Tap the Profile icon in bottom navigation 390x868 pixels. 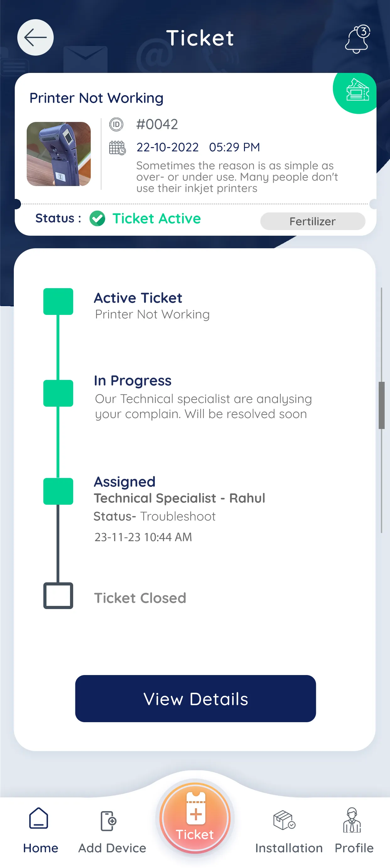click(352, 821)
